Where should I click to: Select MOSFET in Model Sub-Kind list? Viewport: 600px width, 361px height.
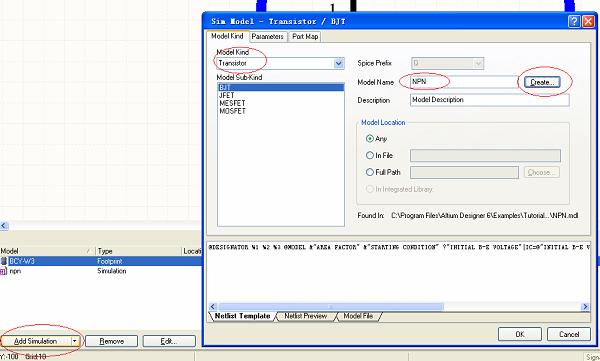click(x=232, y=111)
